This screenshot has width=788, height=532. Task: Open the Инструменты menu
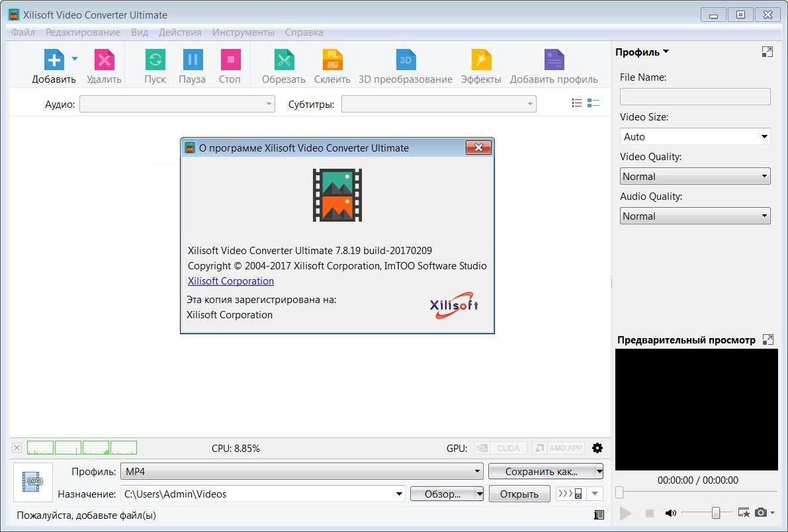tap(243, 32)
